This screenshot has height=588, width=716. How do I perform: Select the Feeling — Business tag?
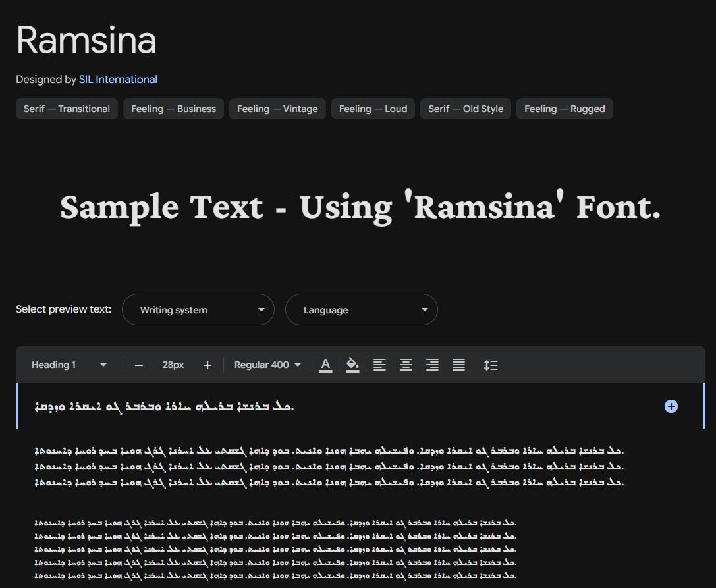click(173, 109)
